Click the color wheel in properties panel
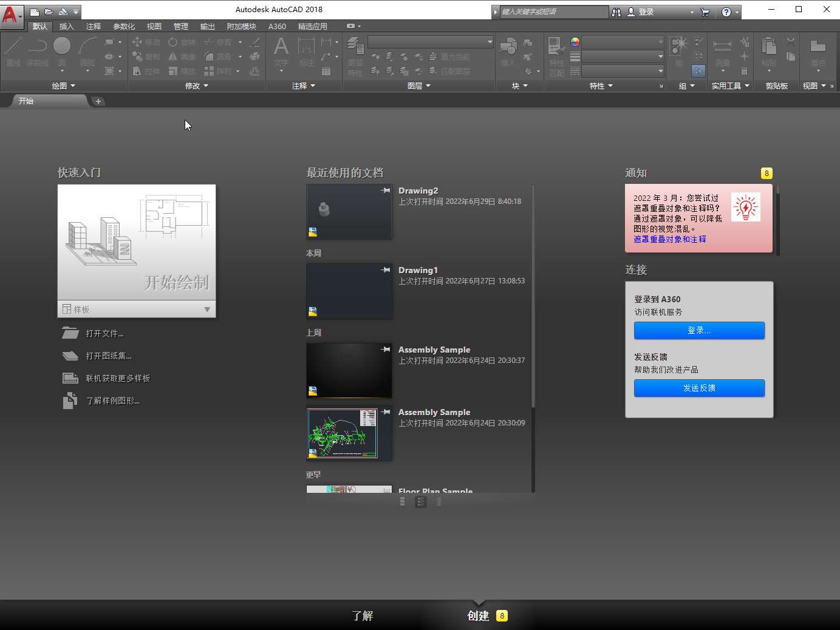840x630 pixels. tap(575, 42)
